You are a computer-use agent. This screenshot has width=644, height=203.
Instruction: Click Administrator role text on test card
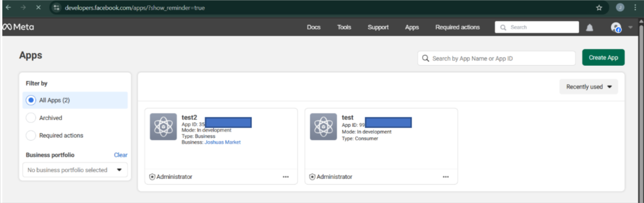pos(334,177)
